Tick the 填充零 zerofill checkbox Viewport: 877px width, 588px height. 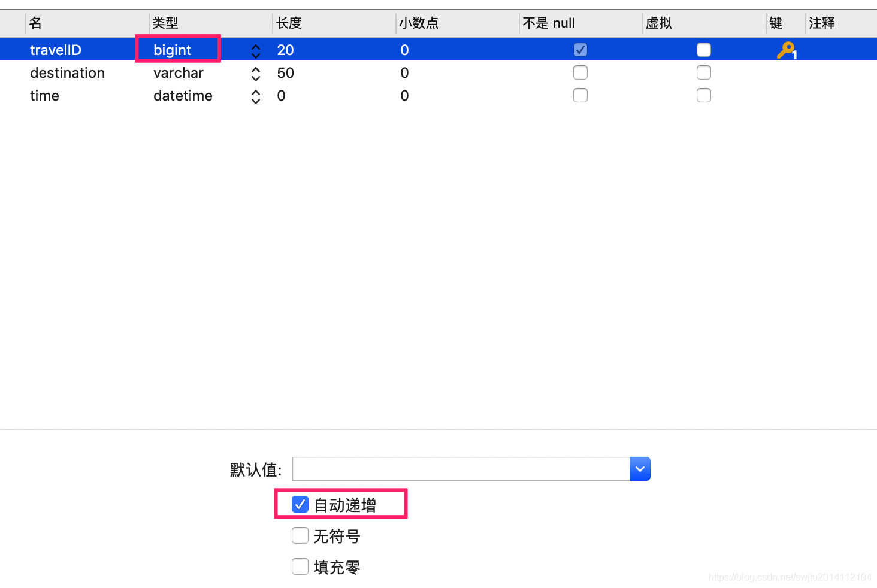(300, 566)
